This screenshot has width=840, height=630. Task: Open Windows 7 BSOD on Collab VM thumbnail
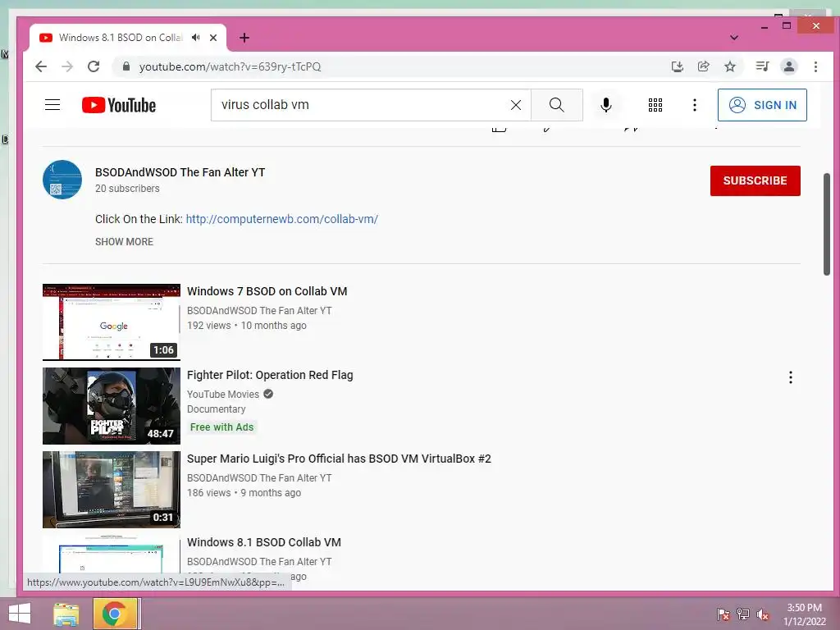point(112,322)
